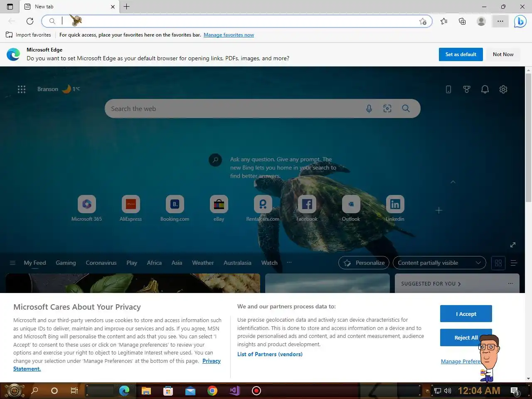Open the app launcher grid icon
This screenshot has width=532, height=399.
22,89
